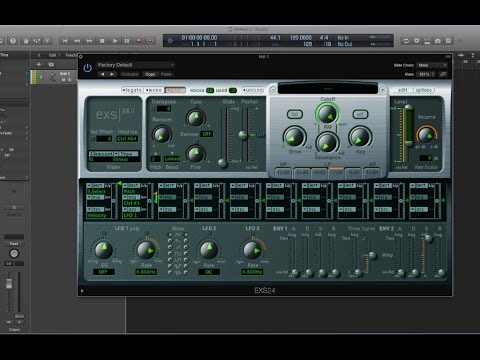Screen dimensions: 480x360
Task: Open the EXS24 edit button
Action: point(403,90)
